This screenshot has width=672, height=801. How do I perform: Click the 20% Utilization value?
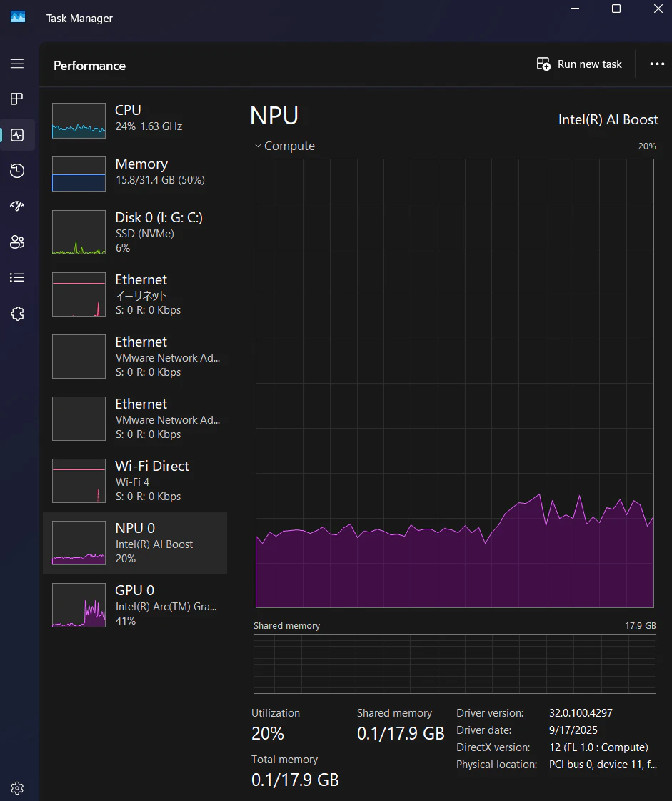pos(268,734)
